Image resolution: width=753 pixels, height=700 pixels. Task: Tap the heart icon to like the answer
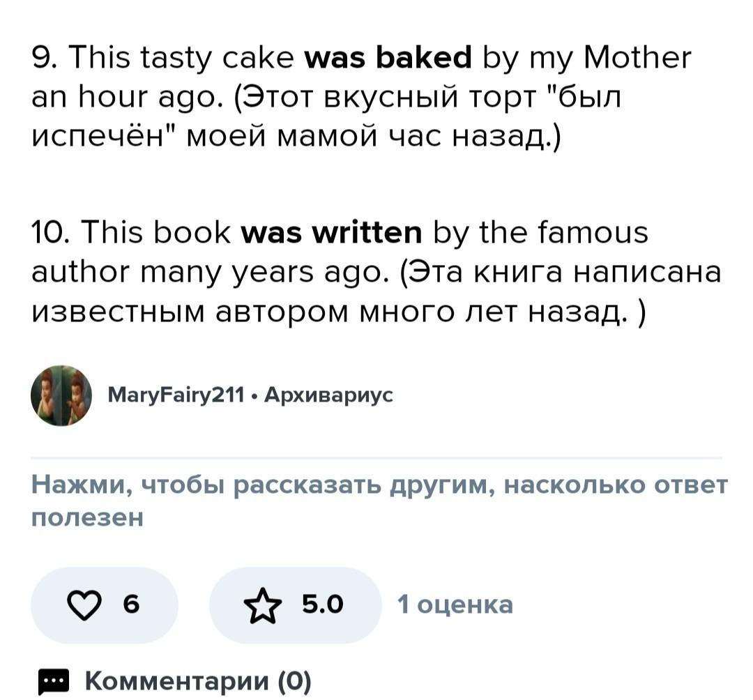point(84,605)
